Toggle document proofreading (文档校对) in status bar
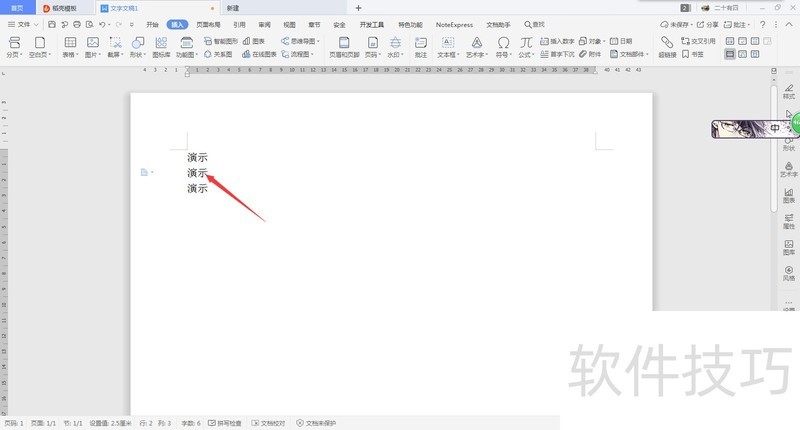This screenshot has height=430, width=800. (x=268, y=423)
